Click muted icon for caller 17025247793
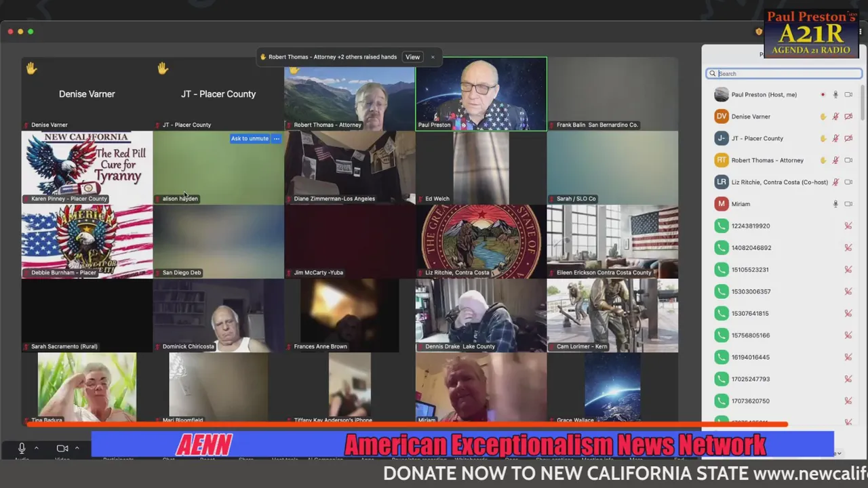 coord(848,379)
